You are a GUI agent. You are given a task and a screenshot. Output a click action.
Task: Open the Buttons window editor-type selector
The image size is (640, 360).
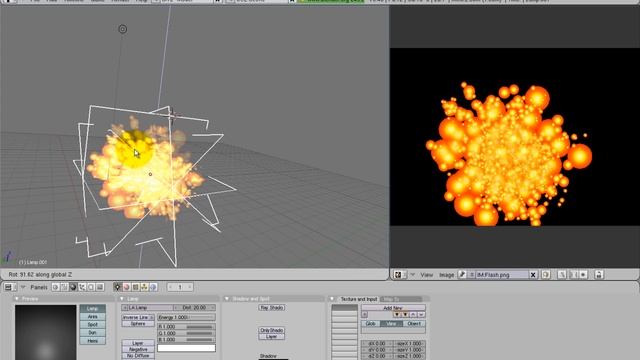pos(10,287)
